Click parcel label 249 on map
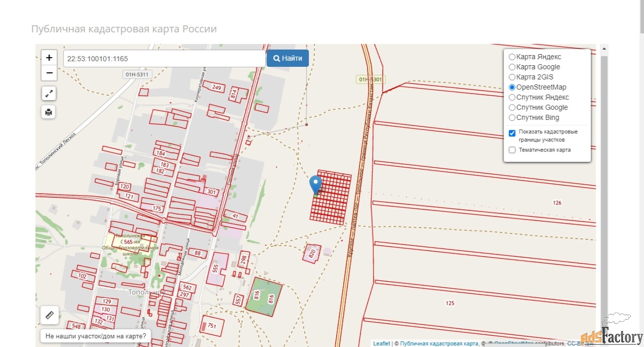The height and width of the screenshot is (347, 644). [217, 88]
